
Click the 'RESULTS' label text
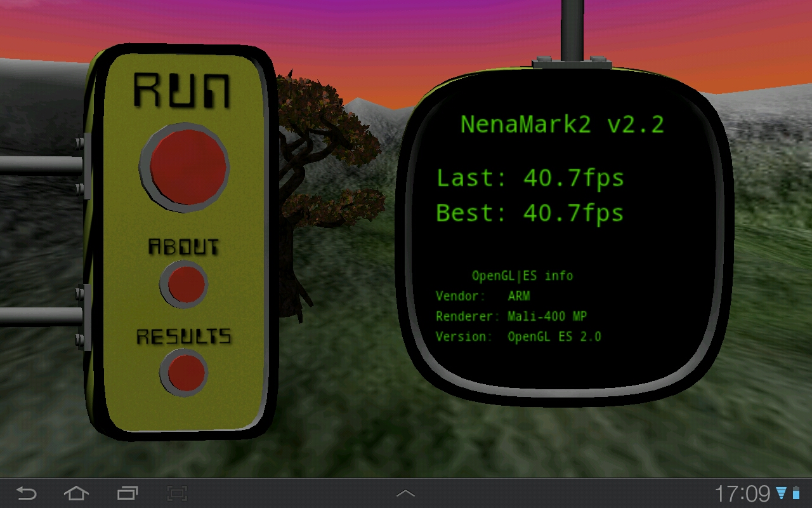[x=184, y=337]
